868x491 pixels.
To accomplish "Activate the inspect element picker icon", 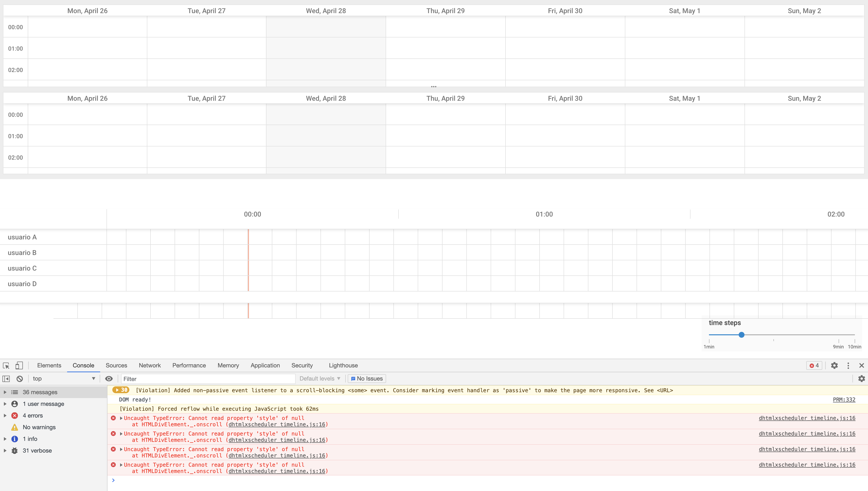I will [x=6, y=365].
